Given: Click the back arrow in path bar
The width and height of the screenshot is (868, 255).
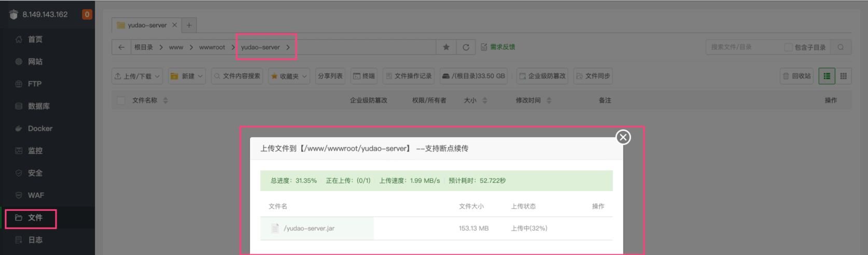Looking at the screenshot, I should click(x=121, y=47).
